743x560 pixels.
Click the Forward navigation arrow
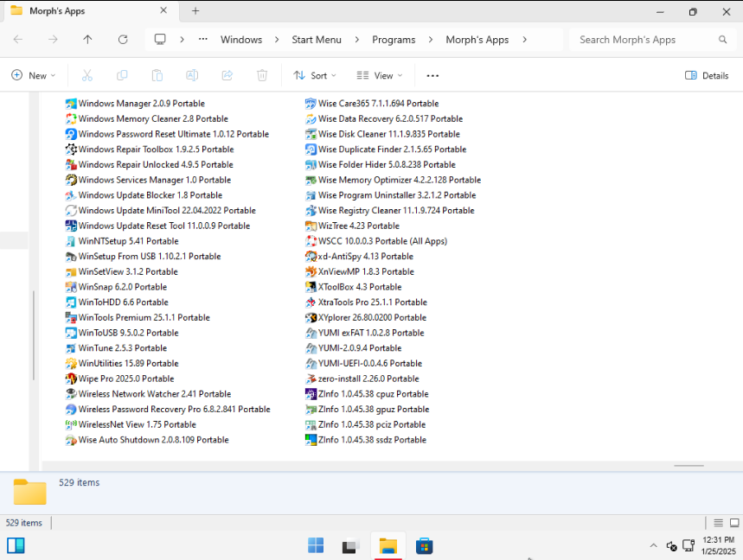[x=53, y=40]
